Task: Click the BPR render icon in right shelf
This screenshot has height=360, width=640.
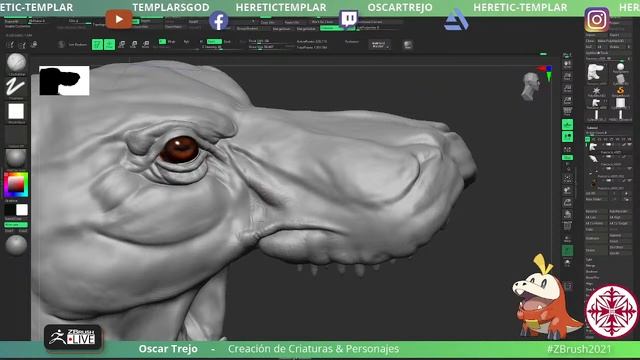Action: [x=567, y=64]
